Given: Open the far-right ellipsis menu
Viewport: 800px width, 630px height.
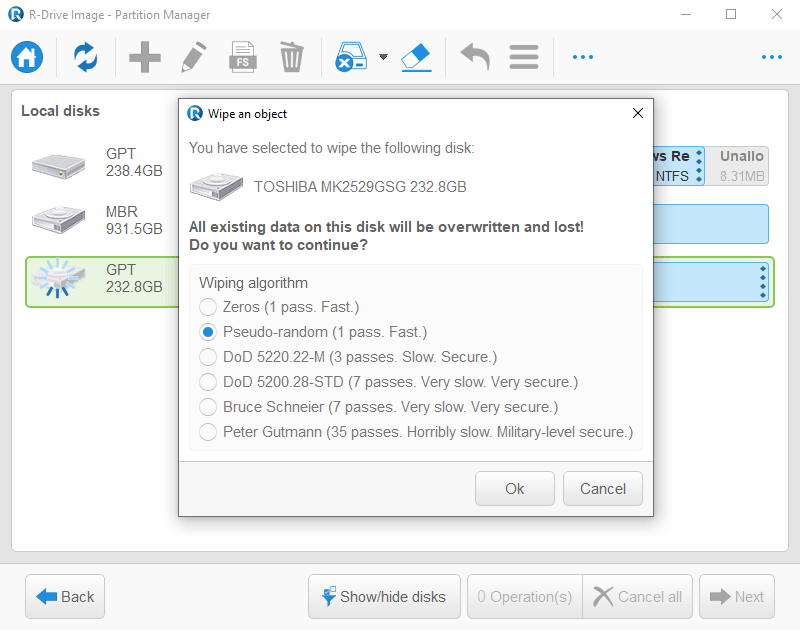Looking at the screenshot, I should [771, 57].
